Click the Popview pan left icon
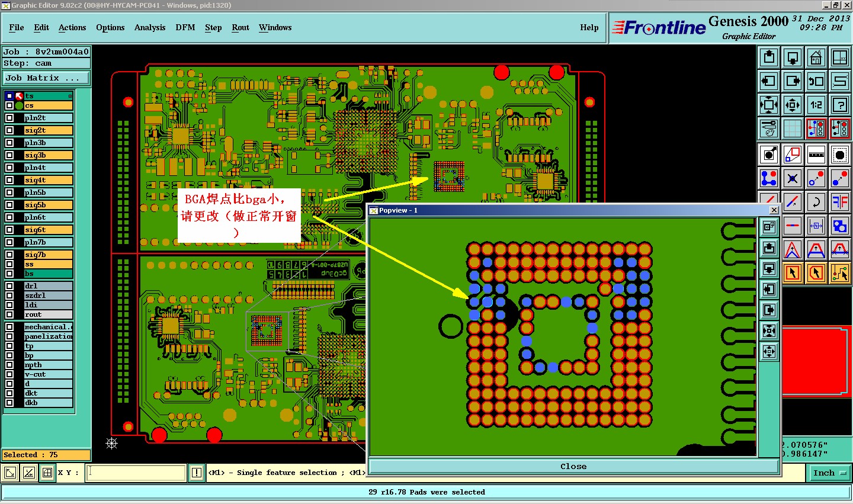 (x=769, y=289)
